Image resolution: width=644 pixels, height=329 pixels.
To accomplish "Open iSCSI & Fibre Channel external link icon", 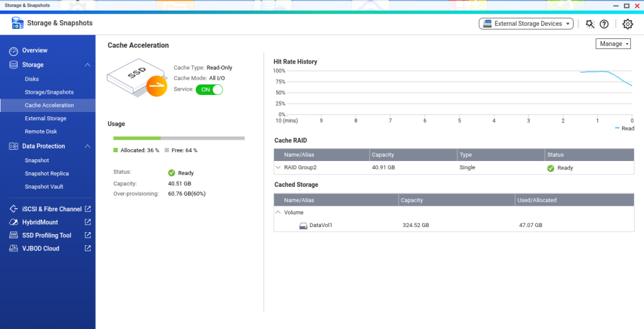I will [88, 209].
